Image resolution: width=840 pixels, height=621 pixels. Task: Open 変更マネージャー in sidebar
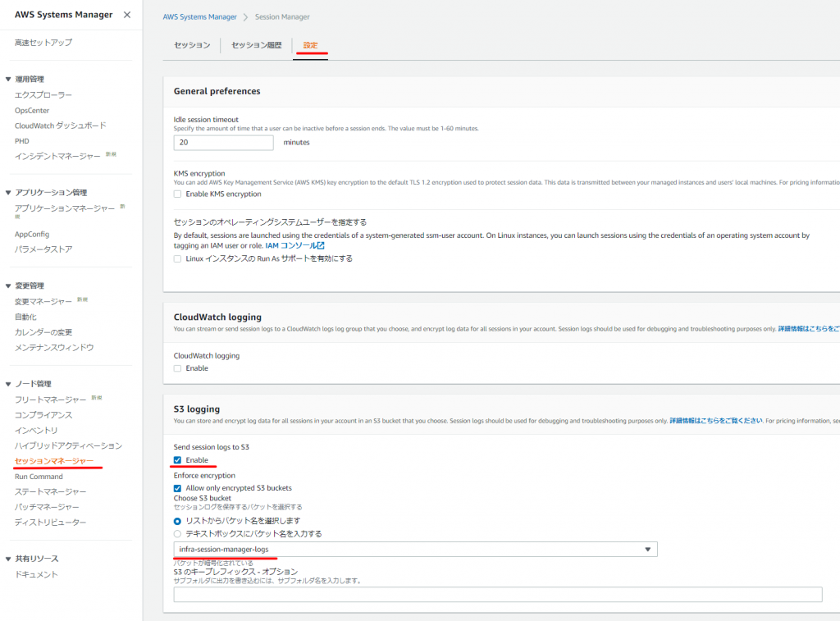(43, 302)
